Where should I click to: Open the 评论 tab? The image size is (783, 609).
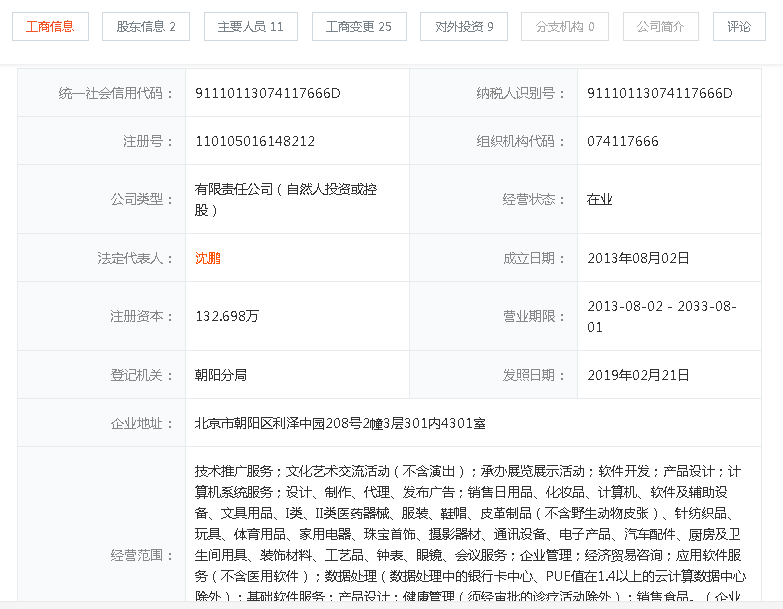[x=739, y=26]
